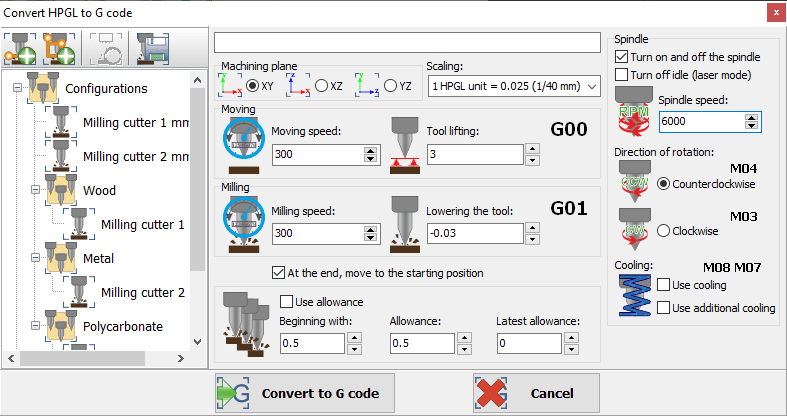Increase Beginning with value using up arrow
Image resolution: width=787 pixels, height=416 pixels.
tap(354, 338)
